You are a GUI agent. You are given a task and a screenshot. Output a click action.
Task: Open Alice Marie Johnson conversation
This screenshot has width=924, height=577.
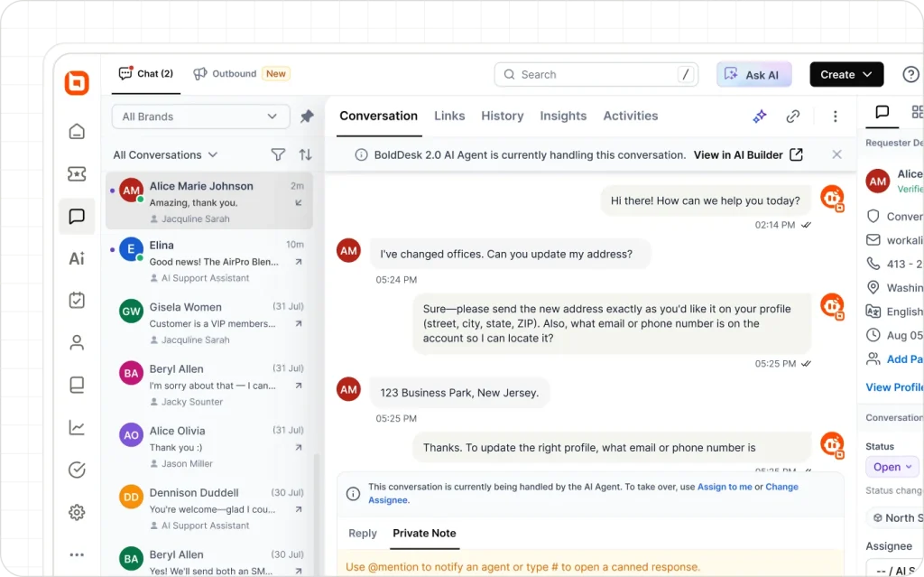click(209, 201)
